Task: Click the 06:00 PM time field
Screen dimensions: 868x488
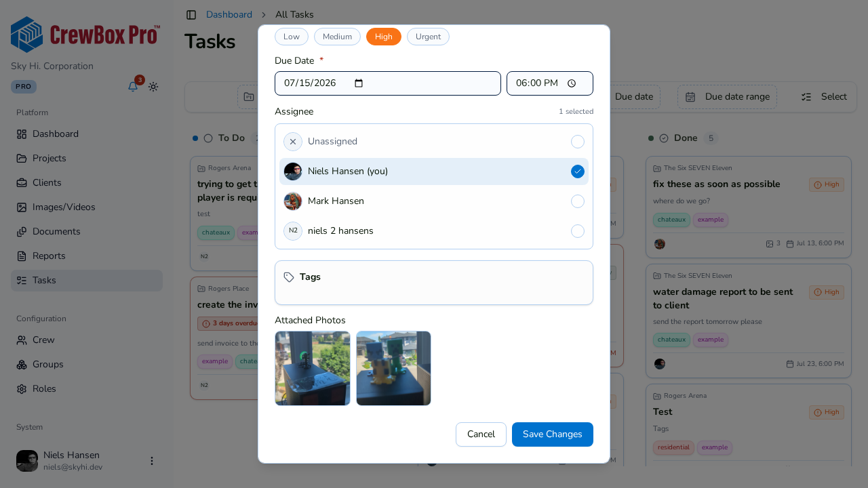Action: point(550,83)
